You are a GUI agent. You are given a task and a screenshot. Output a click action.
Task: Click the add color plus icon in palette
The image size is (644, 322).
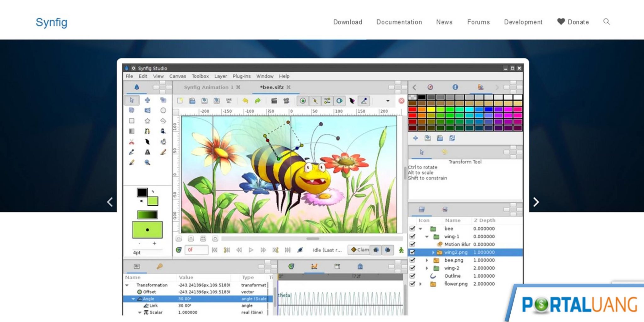[x=415, y=138]
